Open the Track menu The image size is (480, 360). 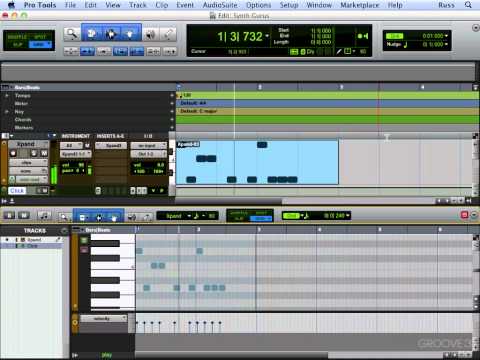pyautogui.click(x=138, y=5)
